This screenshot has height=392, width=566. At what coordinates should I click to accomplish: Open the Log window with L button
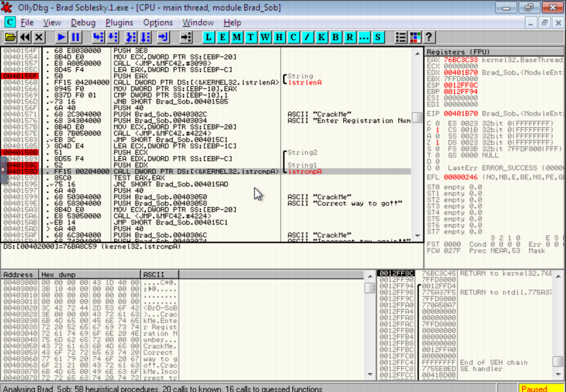[x=208, y=37]
